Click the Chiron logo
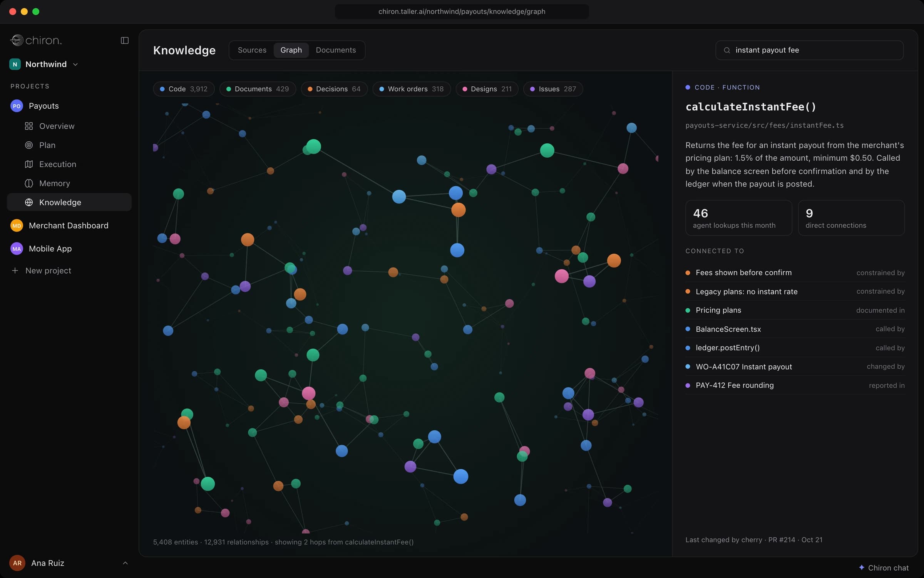Viewport: 924px width, 578px height. click(x=36, y=40)
